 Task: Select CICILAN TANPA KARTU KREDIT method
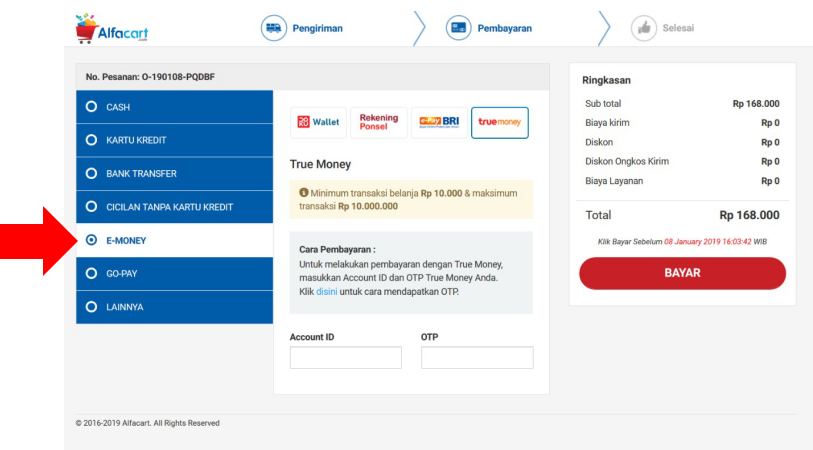[174, 207]
